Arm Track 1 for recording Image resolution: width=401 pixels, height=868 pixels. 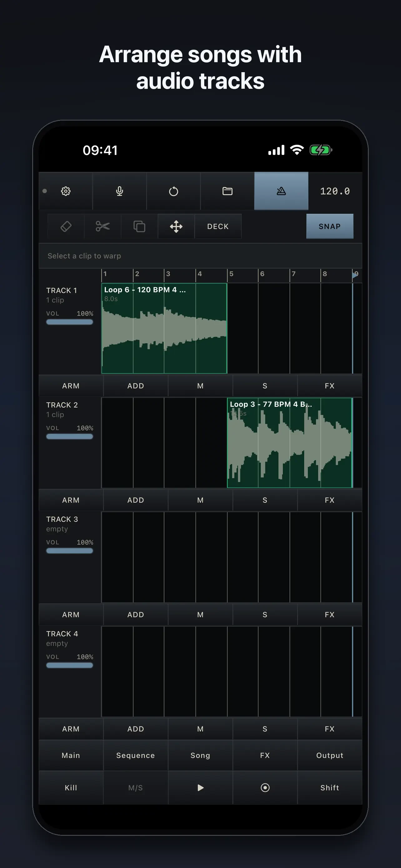(71, 386)
